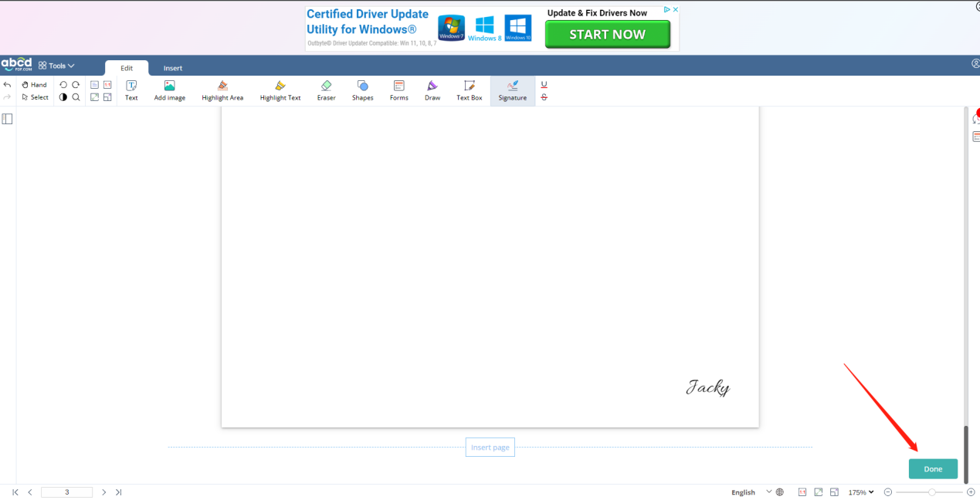
Task: Toggle the contrast half-circle icon
Action: pyautogui.click(x=63, y=97)
